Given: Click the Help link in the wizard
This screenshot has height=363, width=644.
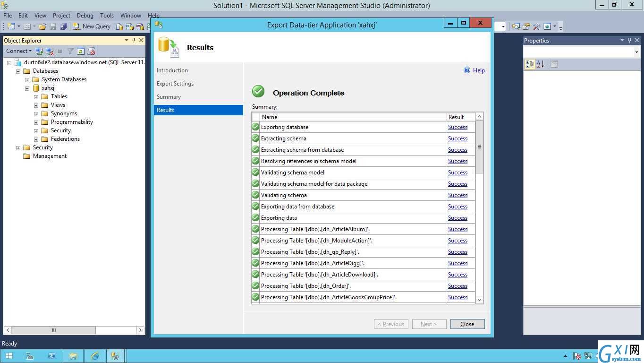Looking at the screenshot, I should click(x=479, y=70).
